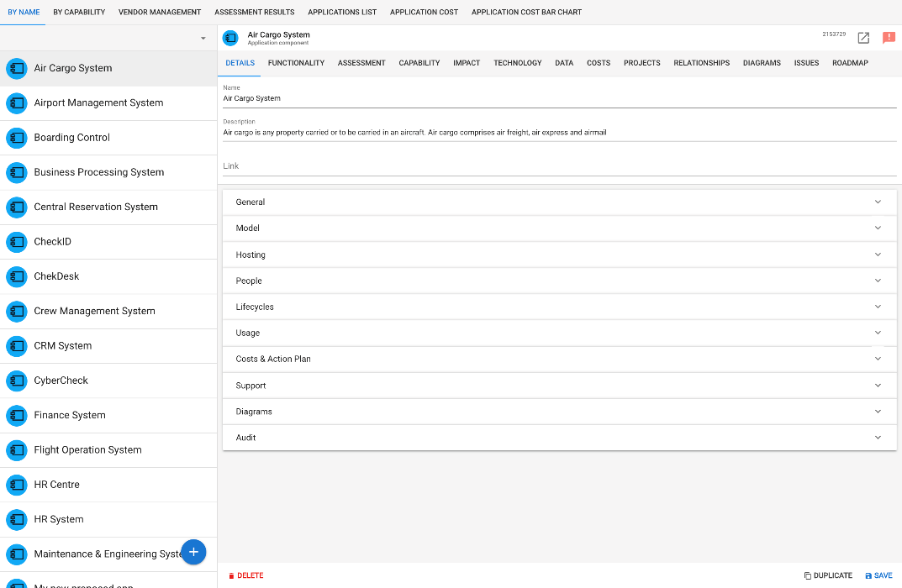Go to the Roadmap tab
Image resolution: width=902 pixels, height=588 pixels.
coord(850,63)
